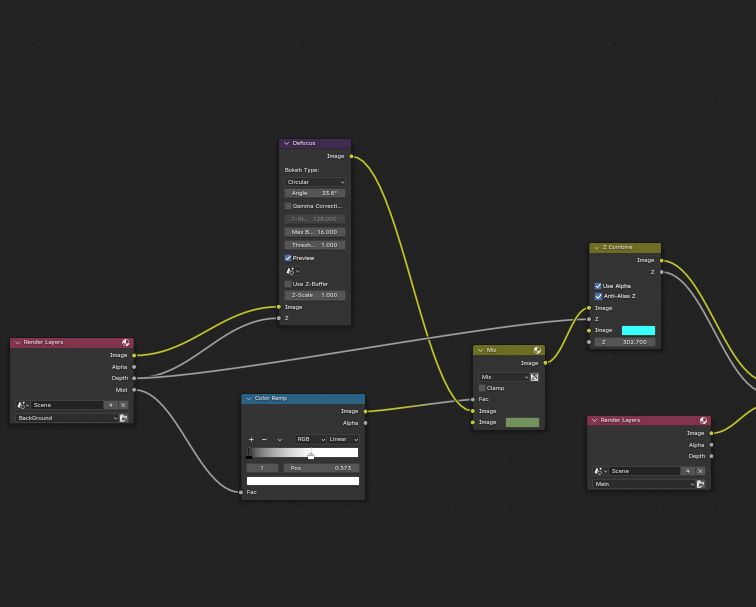Toggle preview icon on Mix node header

(538, 350)
